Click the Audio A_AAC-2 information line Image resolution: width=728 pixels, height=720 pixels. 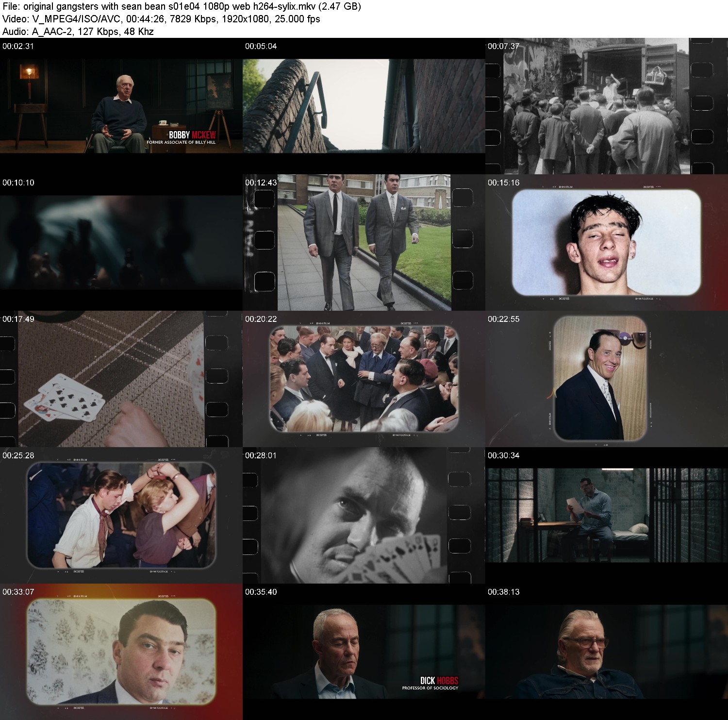tap(78, 32)
